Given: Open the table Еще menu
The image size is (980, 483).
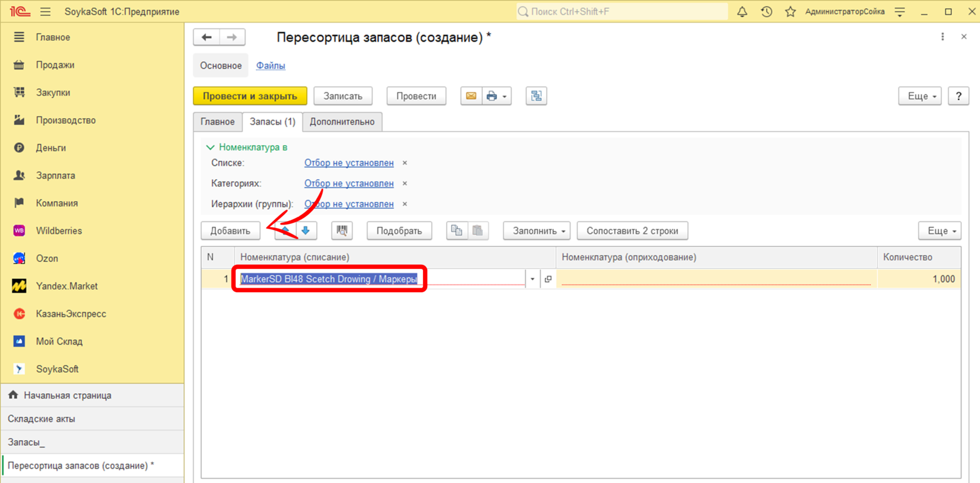Looking at the screenshot, I should 940,231.
